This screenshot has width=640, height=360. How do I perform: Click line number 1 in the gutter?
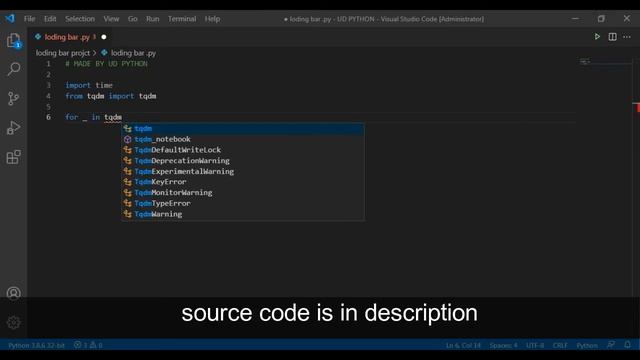point(48,64)
